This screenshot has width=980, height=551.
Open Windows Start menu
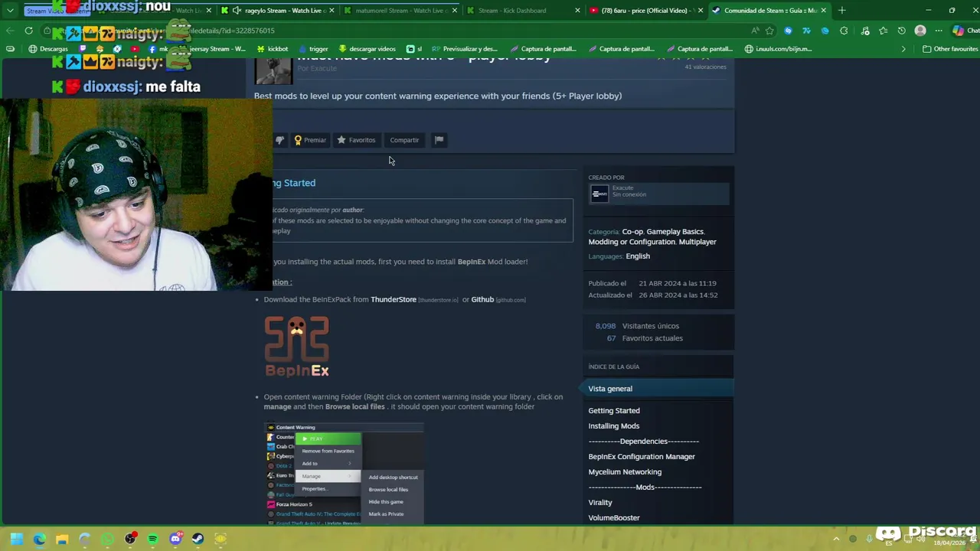pyautogui.click(x=17, y=539)
